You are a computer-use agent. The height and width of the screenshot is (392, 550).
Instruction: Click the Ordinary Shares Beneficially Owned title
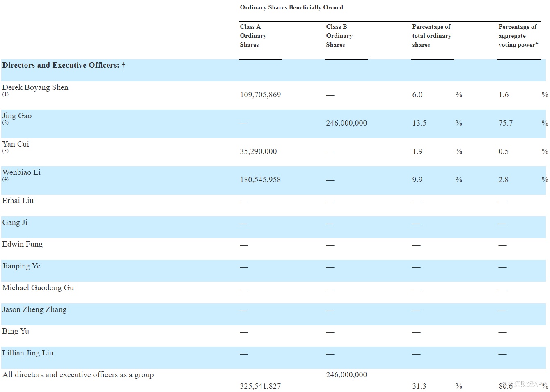[291, 7]
